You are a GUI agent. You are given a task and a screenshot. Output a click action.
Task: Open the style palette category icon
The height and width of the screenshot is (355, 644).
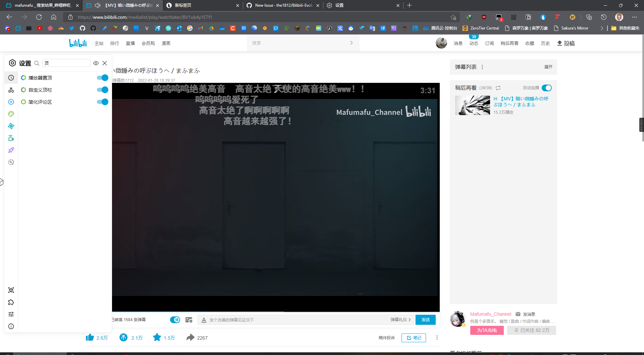click(11, 114)
